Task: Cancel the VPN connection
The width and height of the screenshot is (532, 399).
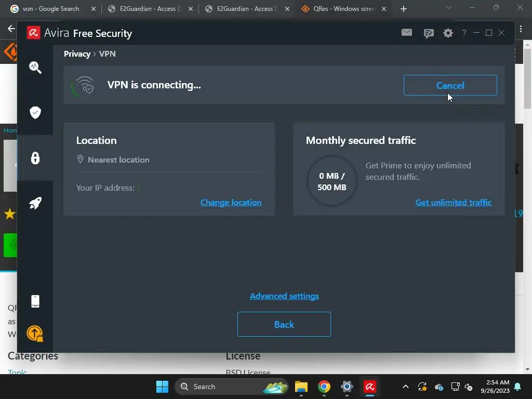Action: [450, 85]
